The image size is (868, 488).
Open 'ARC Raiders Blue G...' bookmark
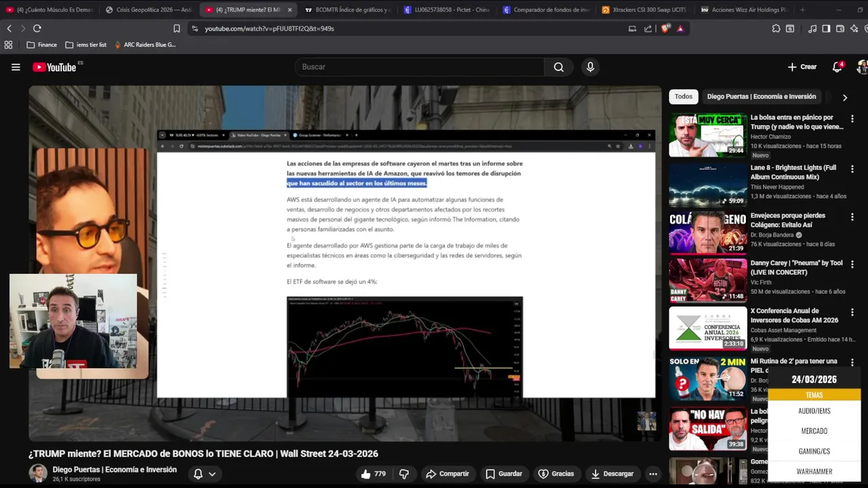(144, 45)
